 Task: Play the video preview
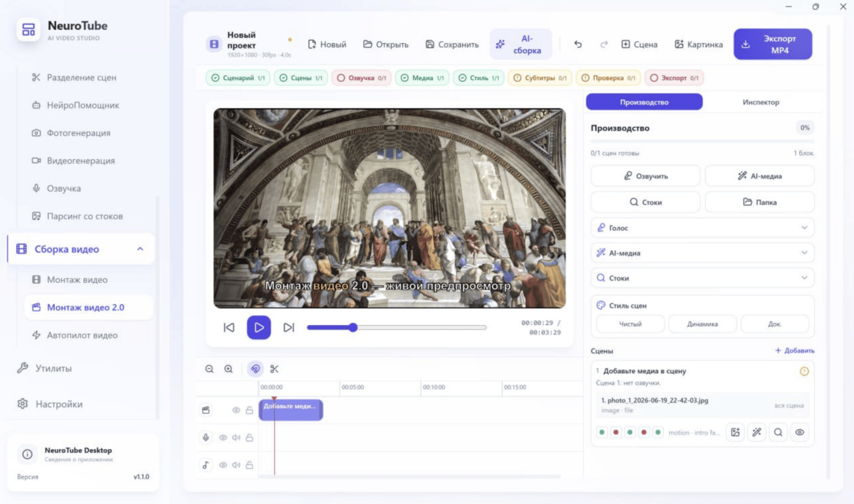[259, 328]
